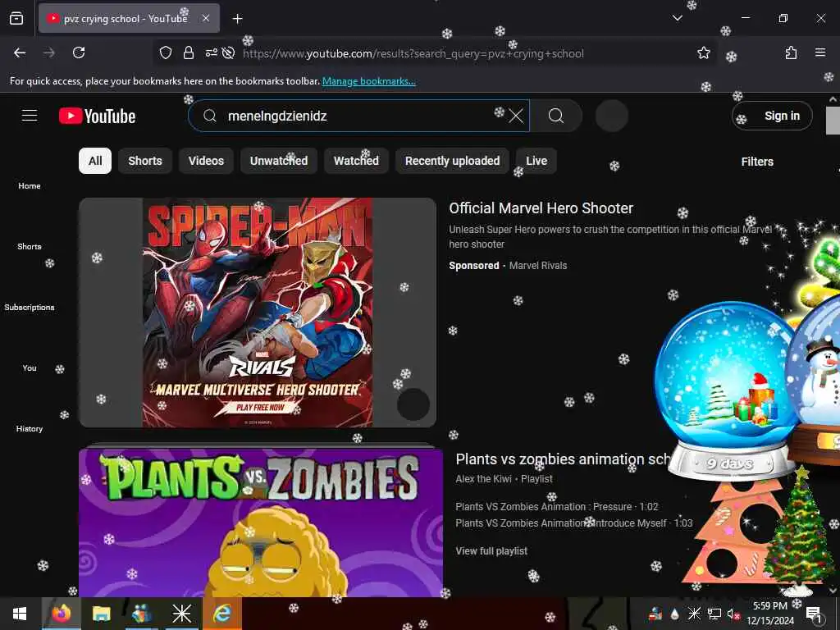The image size is (840, 630).
Task: Clear search text with X icon
Action: point(515,116)
